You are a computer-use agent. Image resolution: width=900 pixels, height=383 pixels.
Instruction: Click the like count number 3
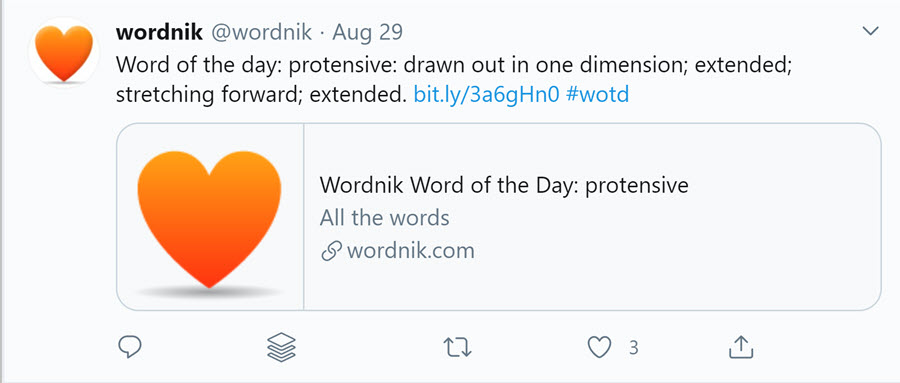[x=633, y=347]
